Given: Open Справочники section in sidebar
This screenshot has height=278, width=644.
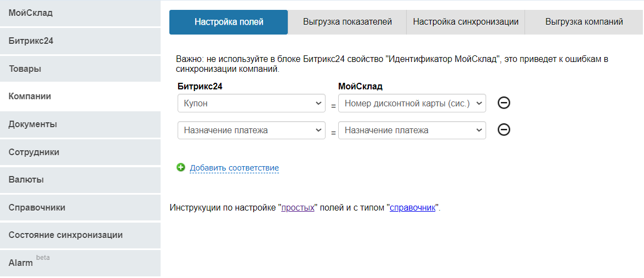Looking at the screenshot, I should point(80,208).
